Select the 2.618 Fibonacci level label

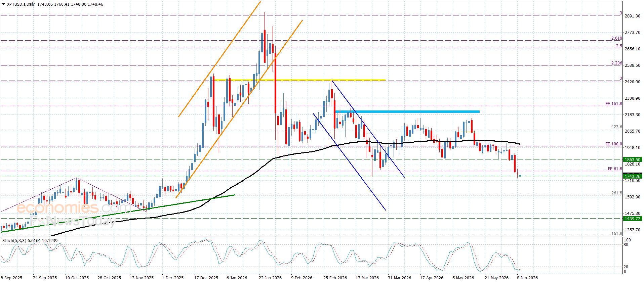(x=616, y=38)
